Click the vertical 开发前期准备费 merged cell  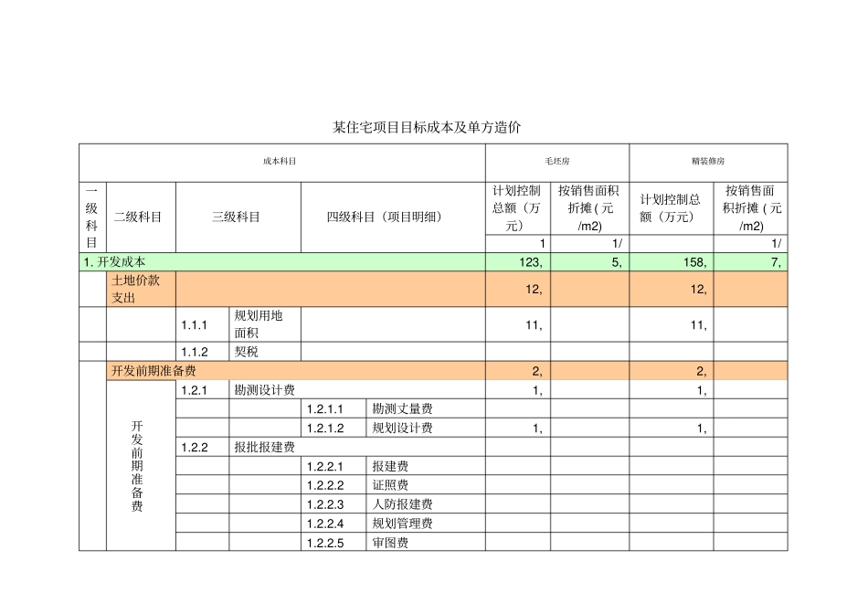coord(141,466)
